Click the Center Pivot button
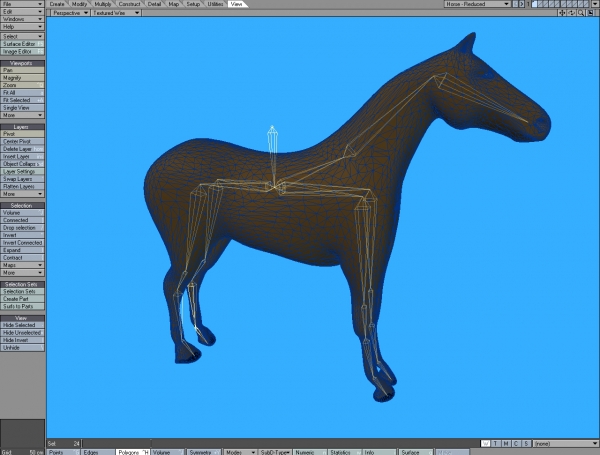This screenshot has height=455, width=600. tap(22, 141)
